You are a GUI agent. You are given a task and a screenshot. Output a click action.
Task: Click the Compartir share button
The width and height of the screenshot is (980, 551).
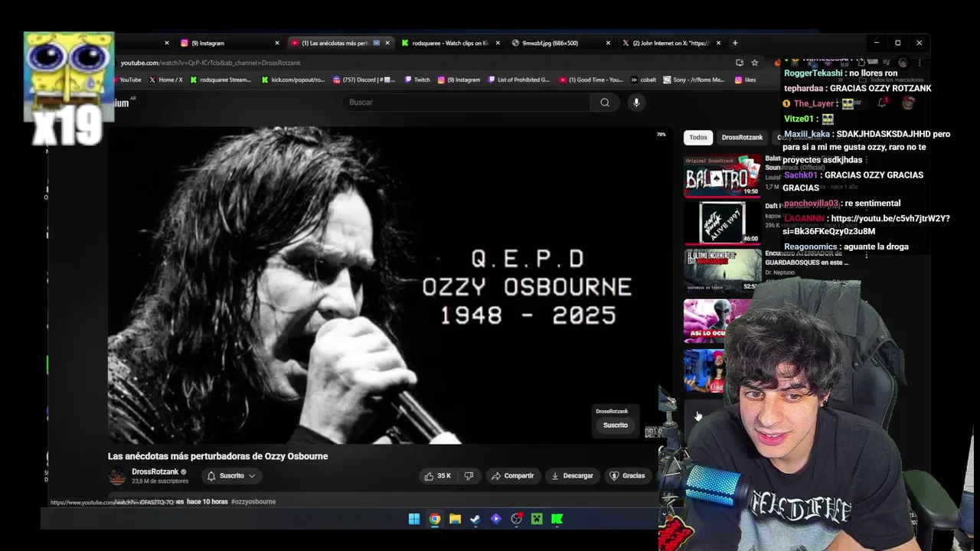[512, 476]
